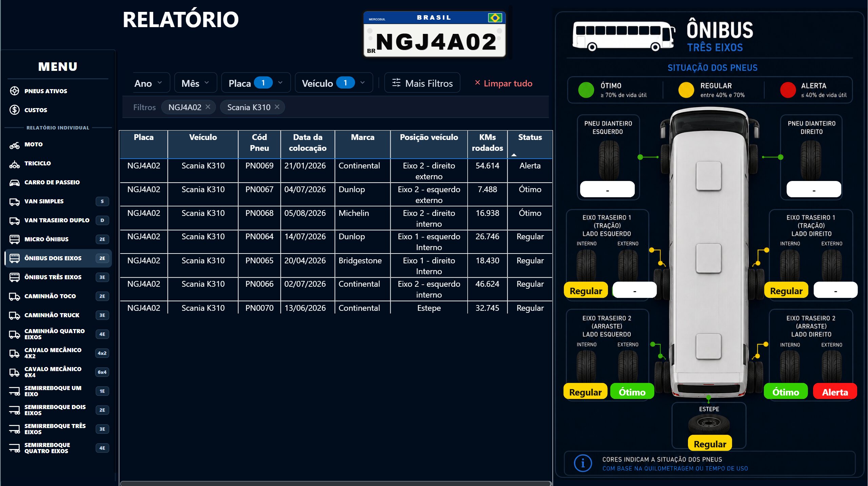This screenshot has height=486, width=868.
Task: Click the Bridgestone brand cell
Action: [x=362, y=266]
